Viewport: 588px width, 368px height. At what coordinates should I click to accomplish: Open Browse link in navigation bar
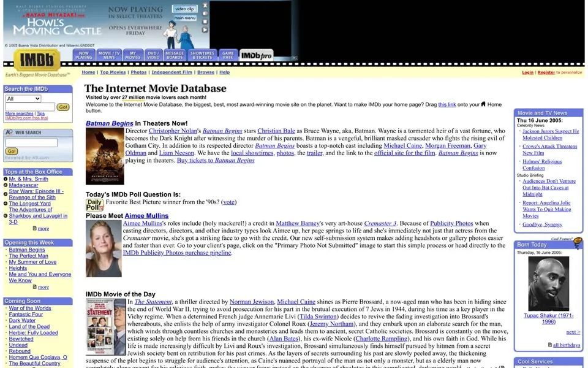tap(206, 72)
